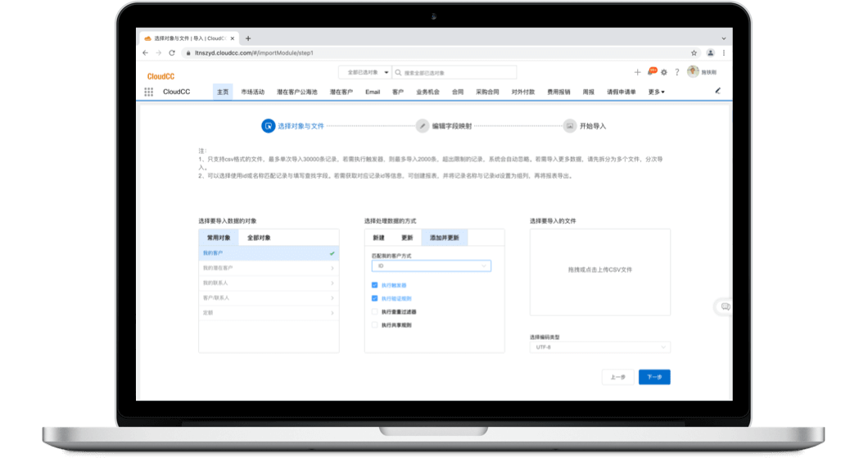
Task: Open the 业务机会 navigation tab
Action: pos(428,92)
